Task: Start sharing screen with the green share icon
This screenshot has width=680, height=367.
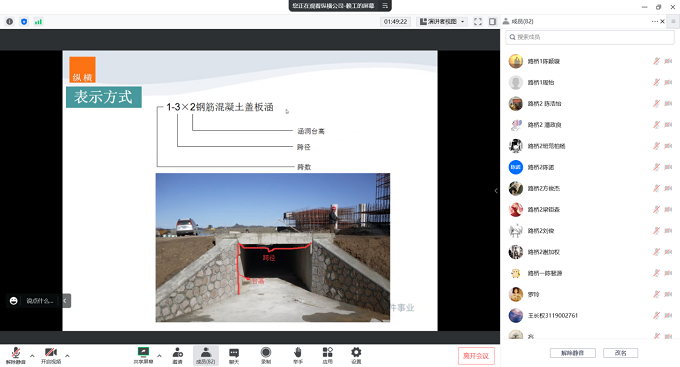Action: (x=143, y=355)
